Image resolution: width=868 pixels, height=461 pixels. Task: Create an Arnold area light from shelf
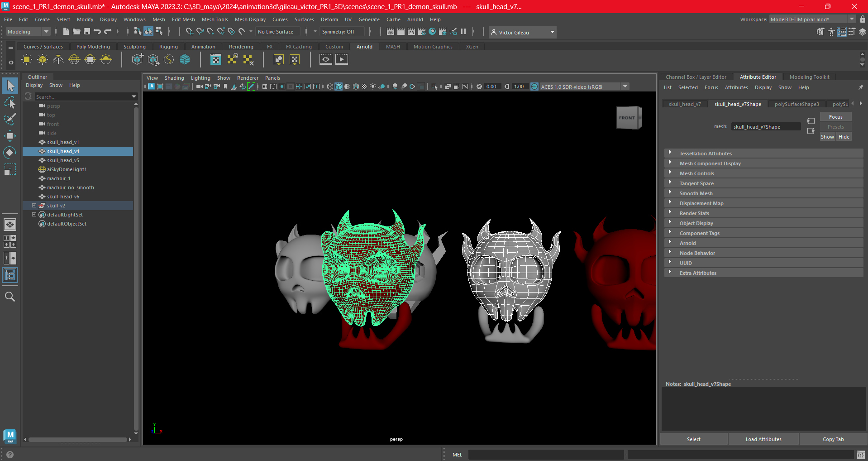pyautogui.click(x=27, y=59)
